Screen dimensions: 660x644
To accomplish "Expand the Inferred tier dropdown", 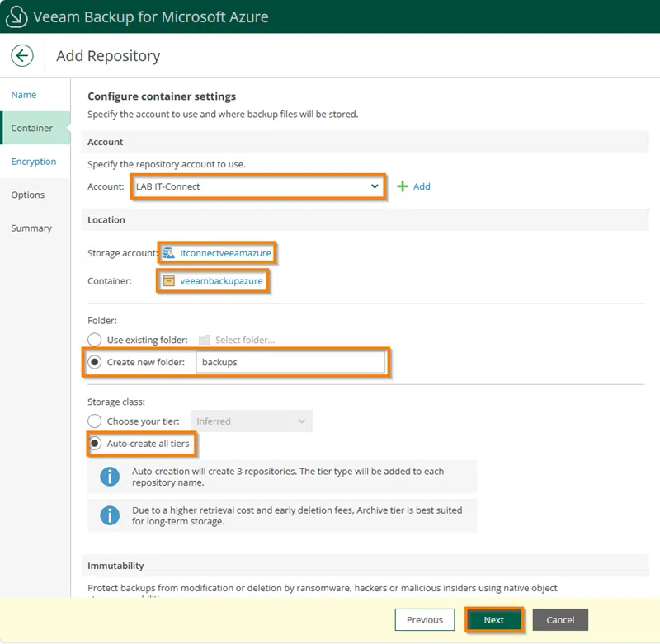I will (251, 421).
